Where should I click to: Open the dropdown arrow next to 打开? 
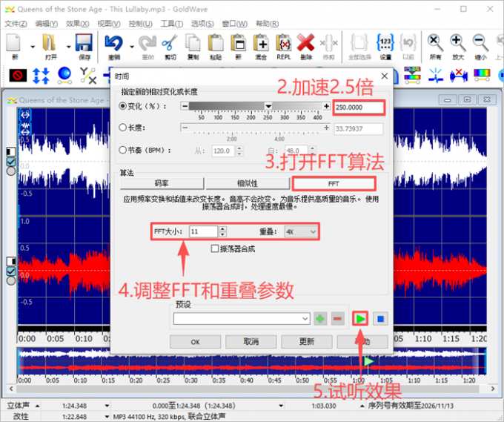[68, 47]
